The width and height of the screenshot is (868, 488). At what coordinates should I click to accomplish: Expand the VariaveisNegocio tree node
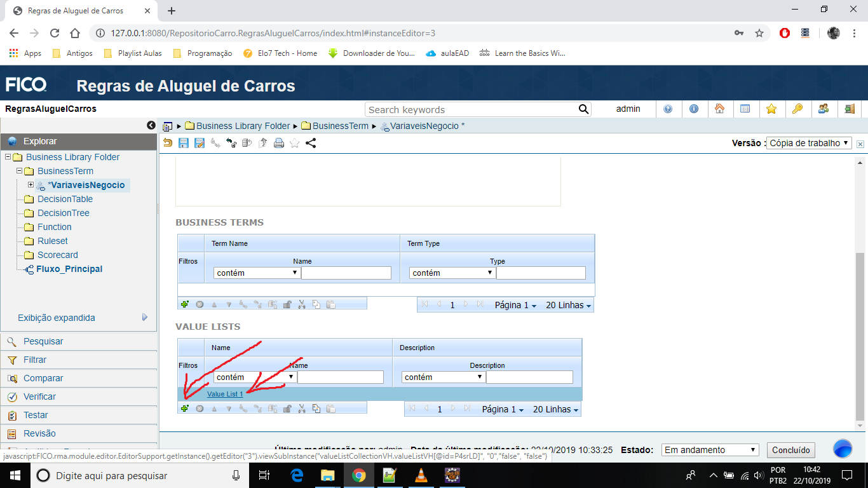pyautogui.click(x=31, y=185)
